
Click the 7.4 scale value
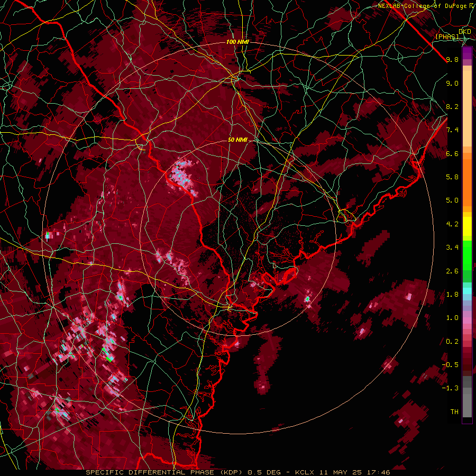click(x=452, y=130)
